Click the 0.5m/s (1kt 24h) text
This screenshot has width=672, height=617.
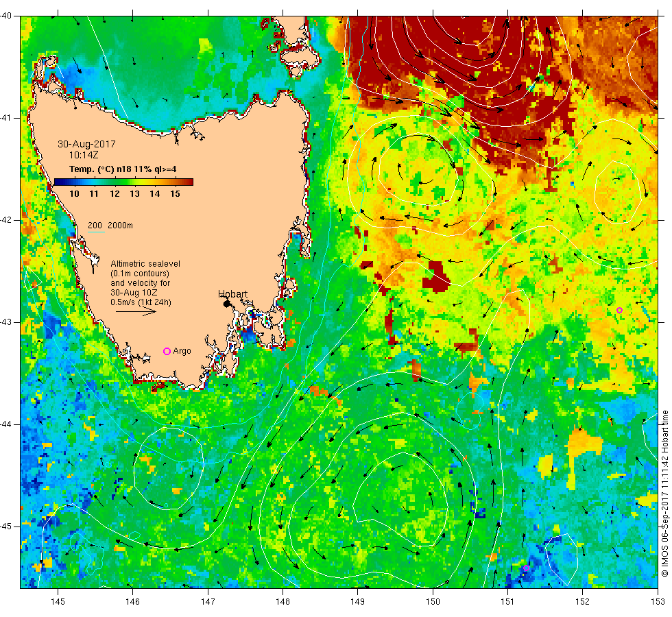(141, 302)
